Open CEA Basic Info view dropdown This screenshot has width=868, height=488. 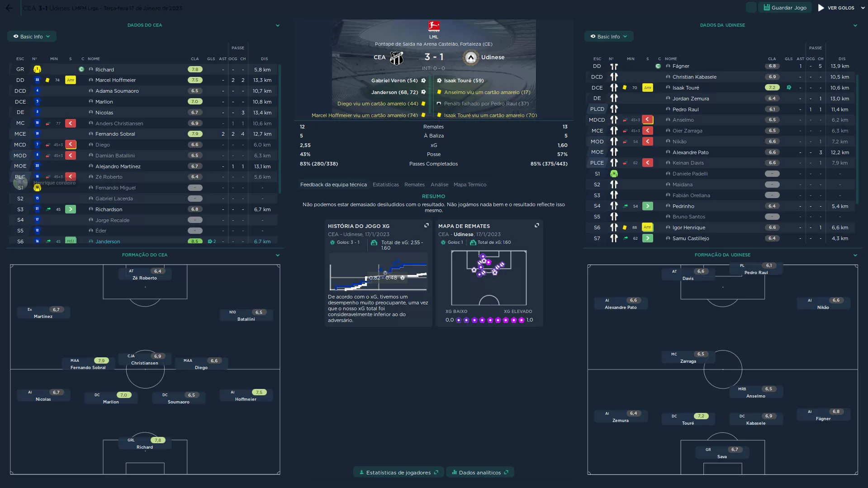pyautogui.click(x=32, y=37)
